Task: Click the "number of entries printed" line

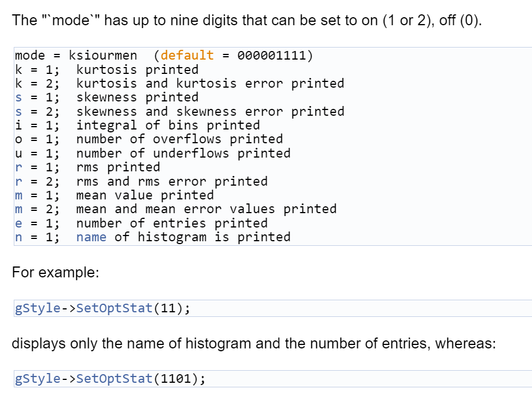Action: click(x=172, y=223)
